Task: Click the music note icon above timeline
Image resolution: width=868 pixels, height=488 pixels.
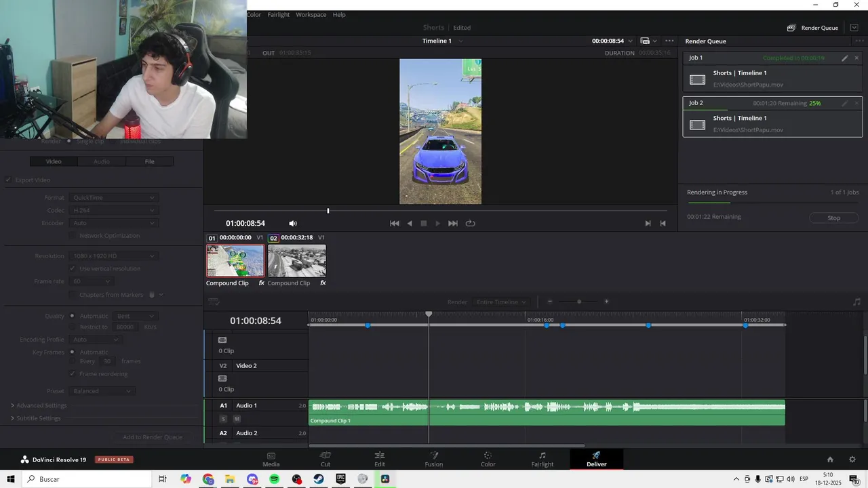Action: coord(856,302)
